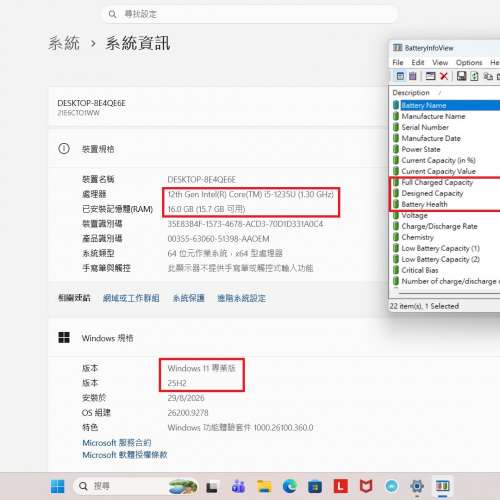Image resolution: width=500 pixels, height=500 pixels.
Task: Select the Serial Number row
Action: 446,127
